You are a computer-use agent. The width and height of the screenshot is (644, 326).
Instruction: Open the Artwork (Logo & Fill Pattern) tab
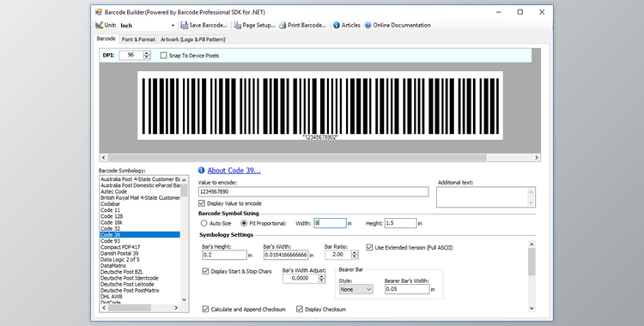pos(192,39)
